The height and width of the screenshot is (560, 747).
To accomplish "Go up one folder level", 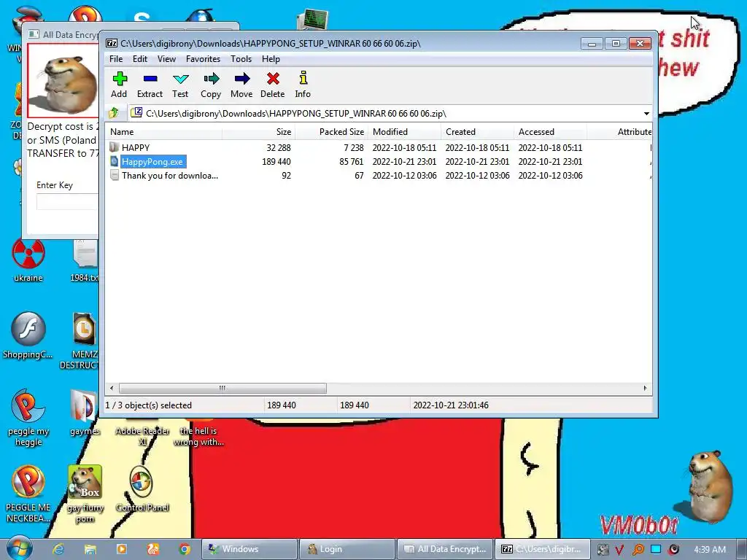I will pos(114,113).
